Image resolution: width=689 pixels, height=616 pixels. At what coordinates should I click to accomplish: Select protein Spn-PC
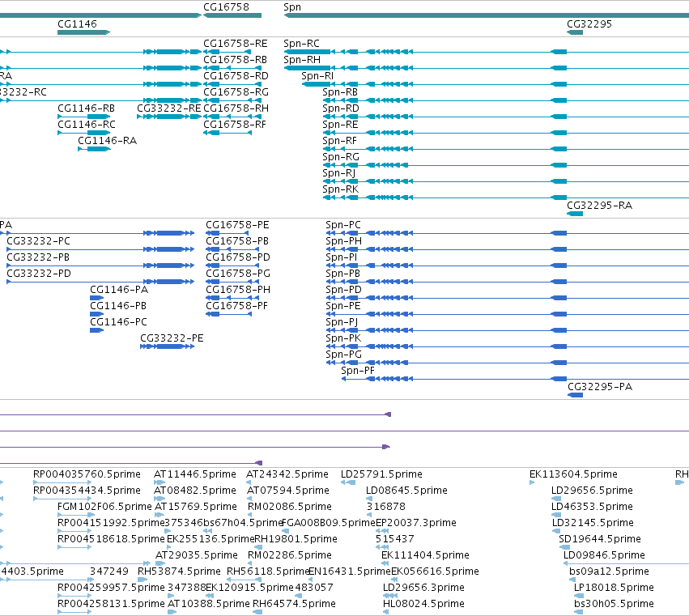(x=508, y=233)
